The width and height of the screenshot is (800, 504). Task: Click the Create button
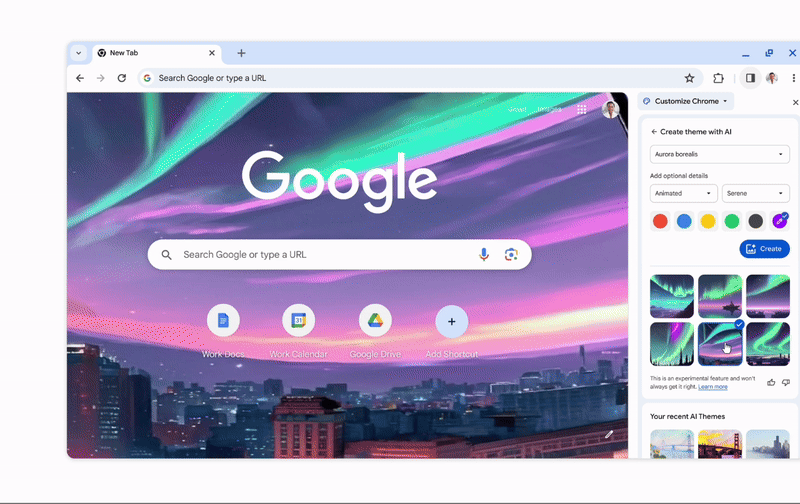(764, 249)
